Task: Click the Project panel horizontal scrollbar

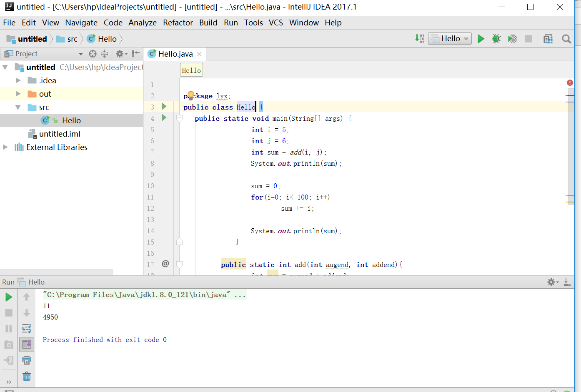Action: 56,272
